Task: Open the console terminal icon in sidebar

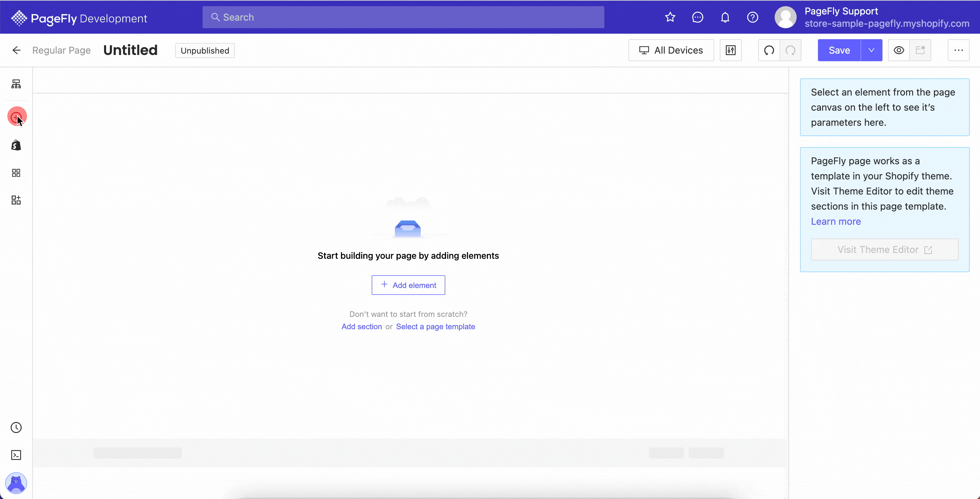Action: [x=16, y=455]
